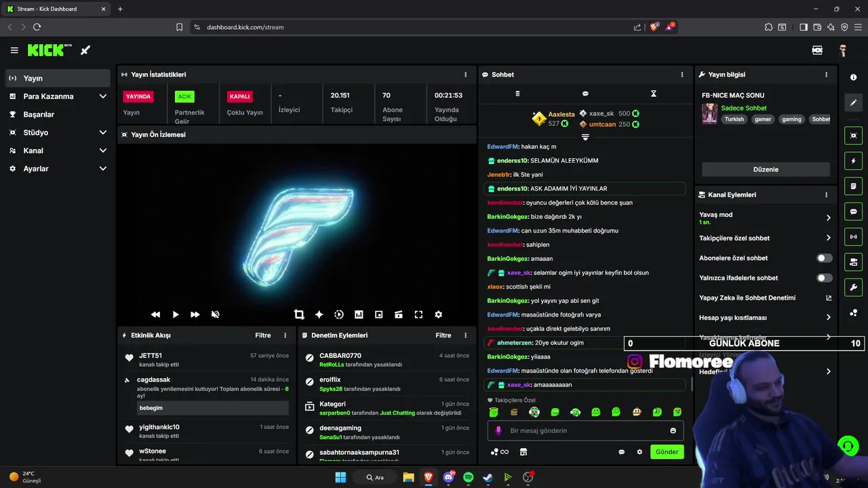This screenshot has height=488, width=868.
Task: Fast-forward the stream preview
Action: click(195, 314)
